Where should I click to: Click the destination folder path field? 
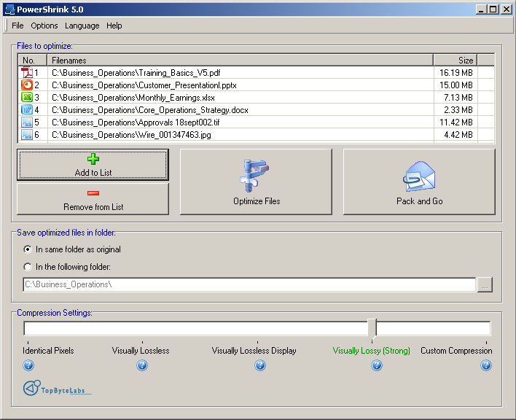point(249,284)
